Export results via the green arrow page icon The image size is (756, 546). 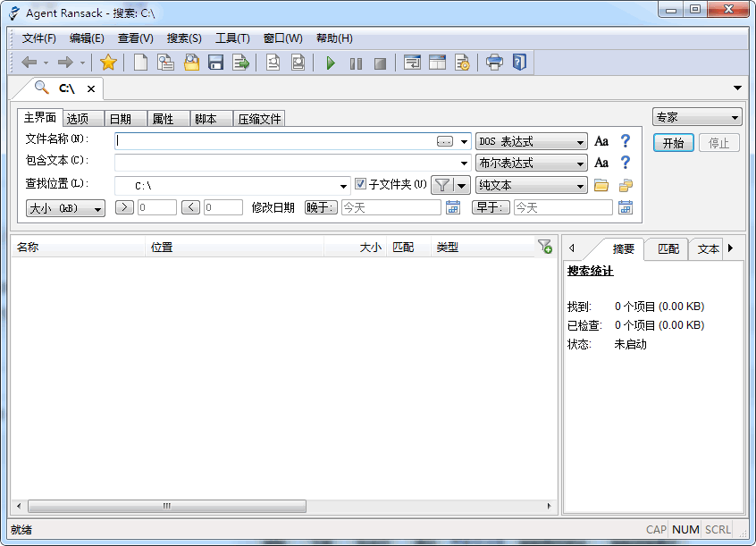coord(240,63)
